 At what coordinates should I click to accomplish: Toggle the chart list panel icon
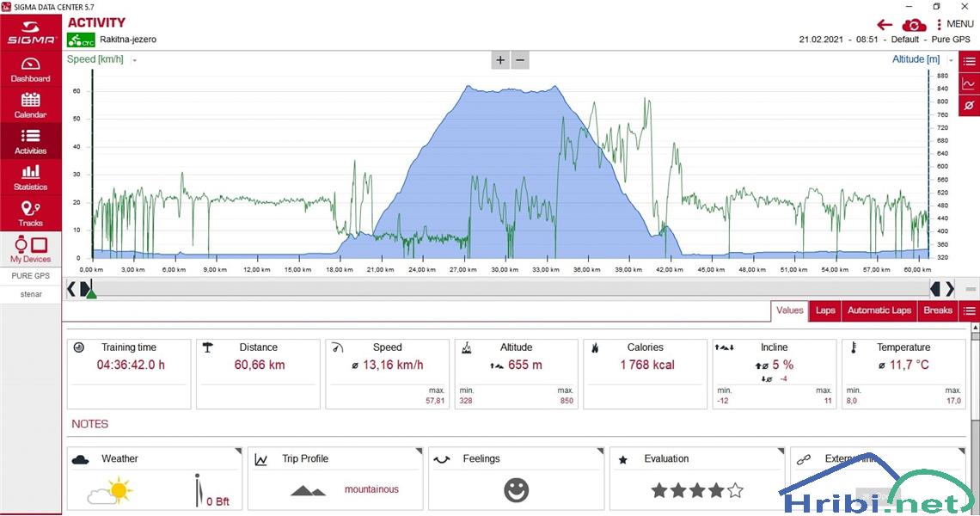click(969, 61)
